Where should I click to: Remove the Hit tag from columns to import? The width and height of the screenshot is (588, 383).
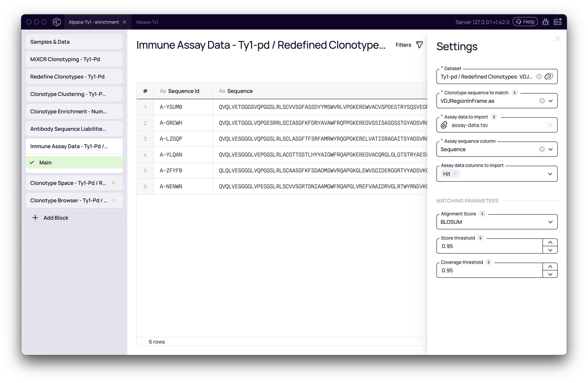[455, 174]
